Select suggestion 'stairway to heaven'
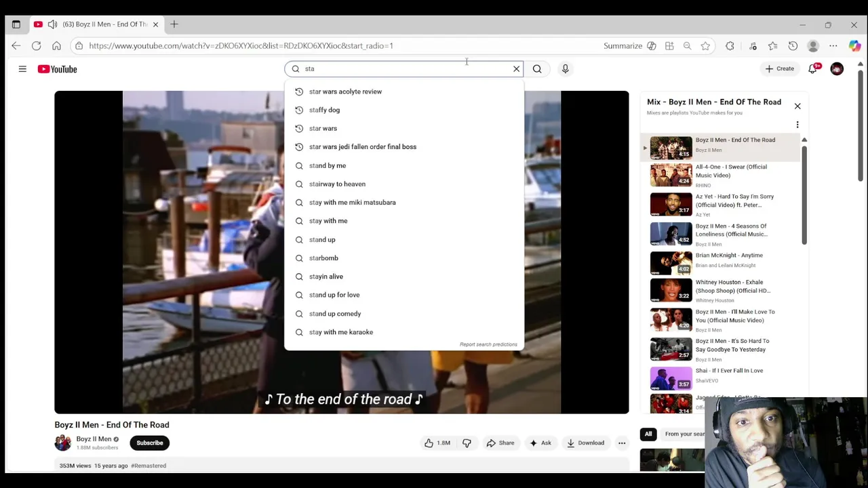868x488 pixels. point(404,184)
